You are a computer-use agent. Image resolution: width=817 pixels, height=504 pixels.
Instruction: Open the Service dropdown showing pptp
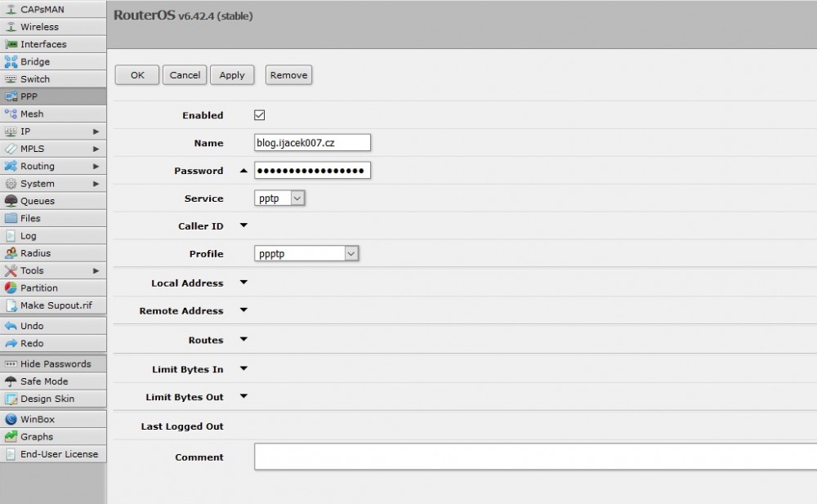pos(279,198)
